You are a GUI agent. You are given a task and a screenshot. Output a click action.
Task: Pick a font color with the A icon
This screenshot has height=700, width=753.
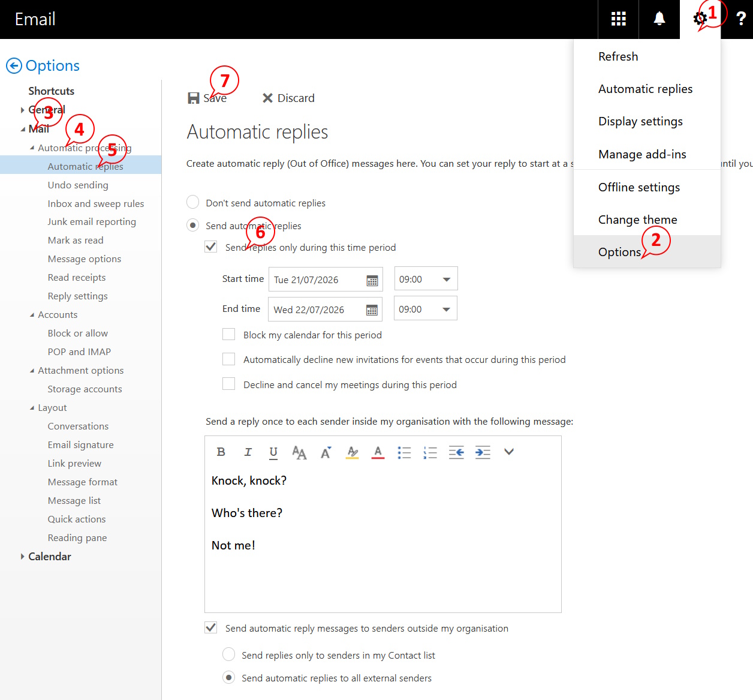coord(378,452)
